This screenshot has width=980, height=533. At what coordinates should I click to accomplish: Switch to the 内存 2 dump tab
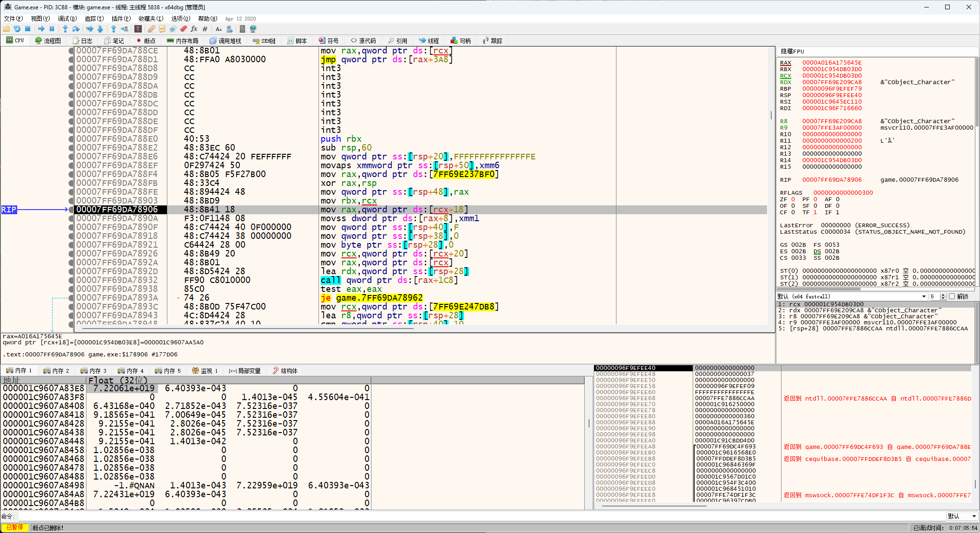point(56,371)
